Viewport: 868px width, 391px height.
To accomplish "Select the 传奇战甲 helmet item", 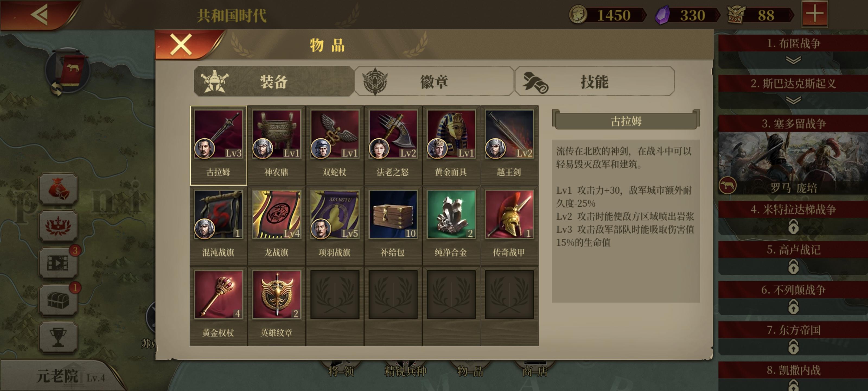I will (509, 226).
